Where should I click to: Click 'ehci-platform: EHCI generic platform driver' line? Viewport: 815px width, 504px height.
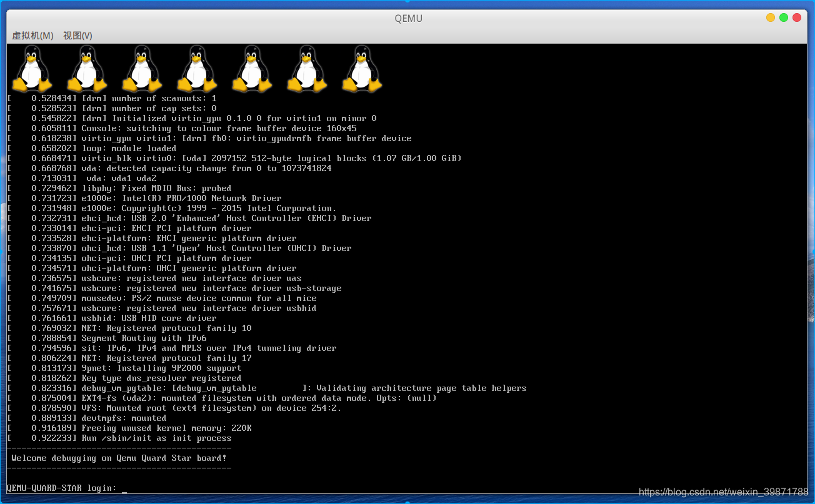tap(152, 238)
